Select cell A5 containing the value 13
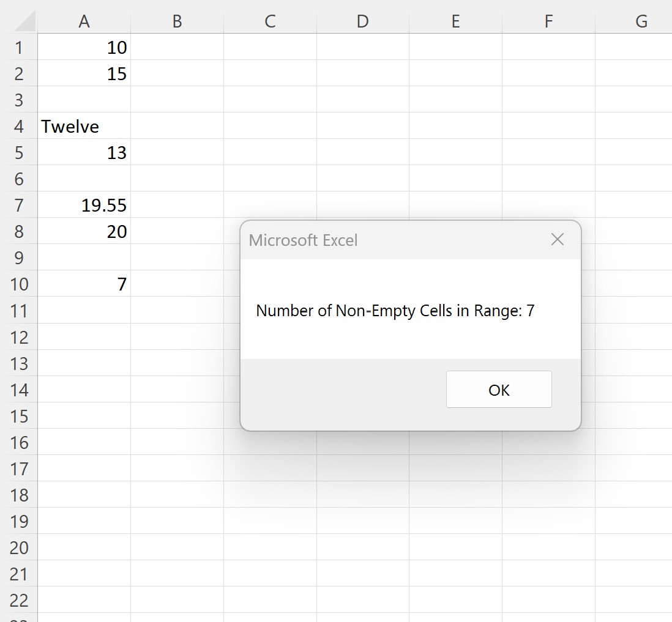The width and height of the screenshot is (672, 622). pos(84,152)
